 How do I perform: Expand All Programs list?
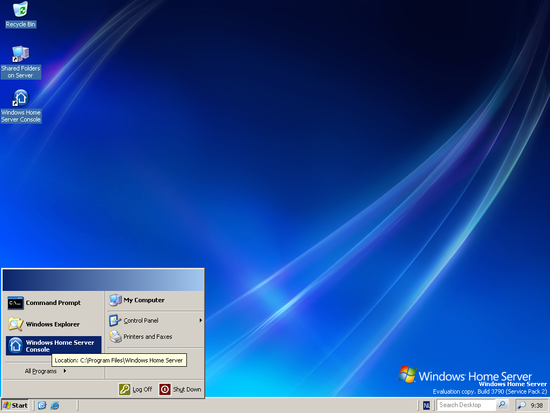[x=46, y=371]
